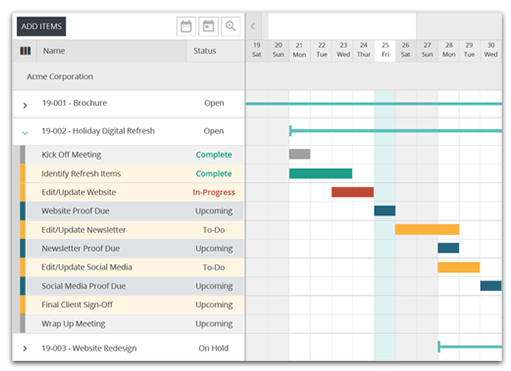Navigate timeline back with left chevron
Screen dimensions: 511x371
pyautogui.click(x=253, y=26)
